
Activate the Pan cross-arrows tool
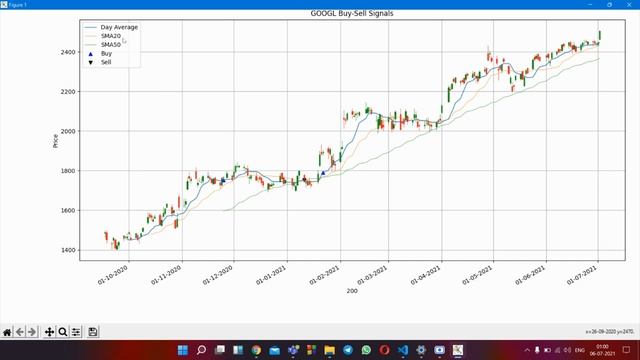[49, 332]
